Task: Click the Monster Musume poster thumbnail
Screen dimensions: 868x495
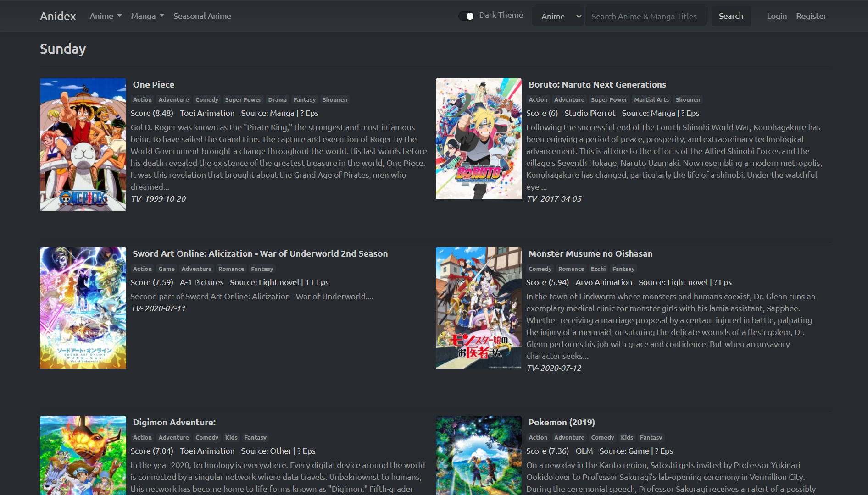Action: pyautogui.click(x=479, y=308)
